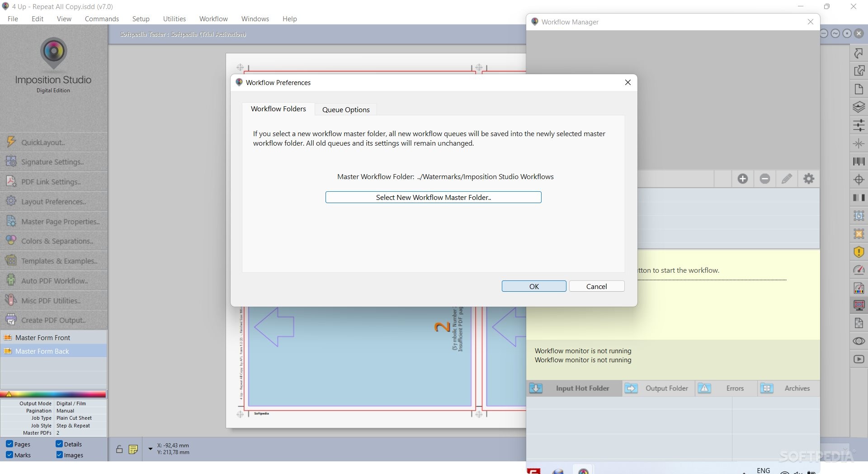Open QuickLayout from sidebar
868x474 pixels.
[54, 142]
